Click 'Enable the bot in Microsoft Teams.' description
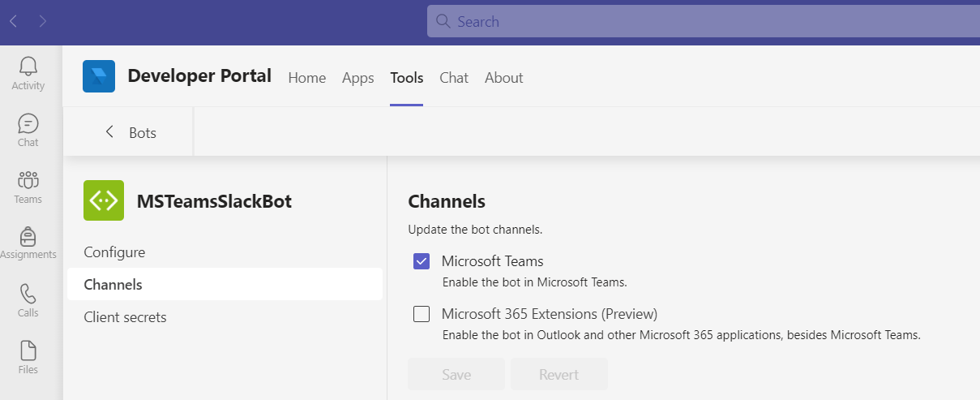 click(x=534, y=282)
